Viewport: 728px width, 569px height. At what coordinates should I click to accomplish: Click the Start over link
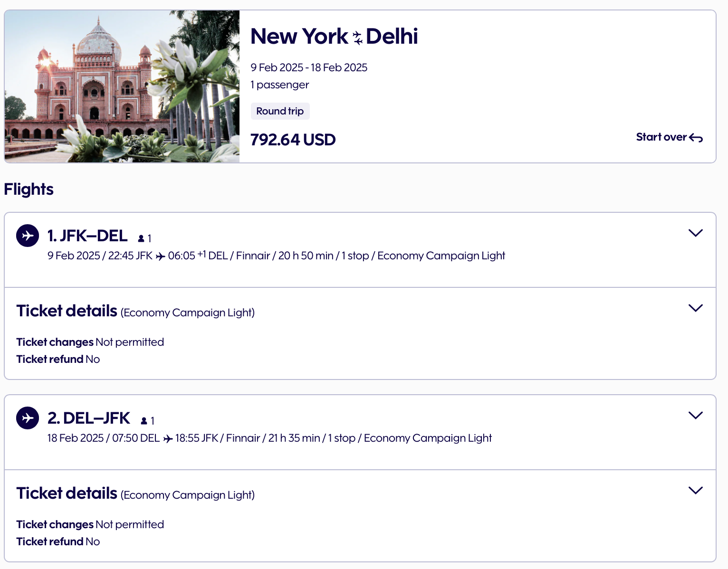[x=670, y=137]
